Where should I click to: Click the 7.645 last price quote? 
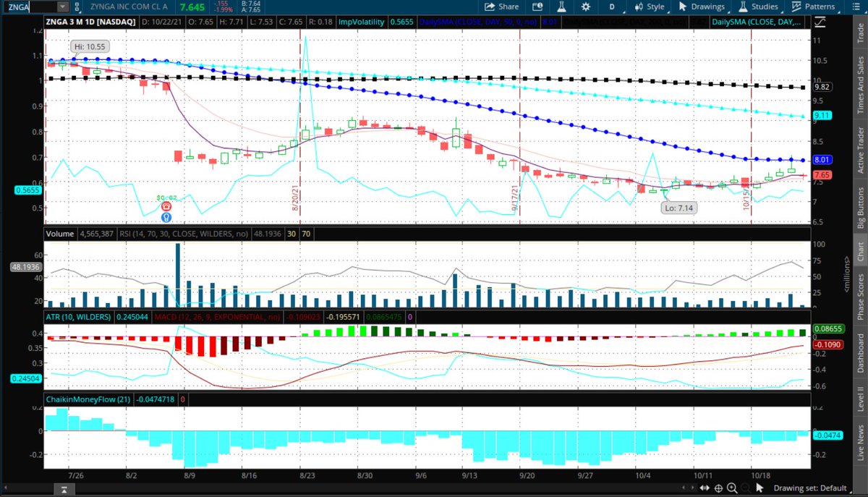click(x=192, y=7)
